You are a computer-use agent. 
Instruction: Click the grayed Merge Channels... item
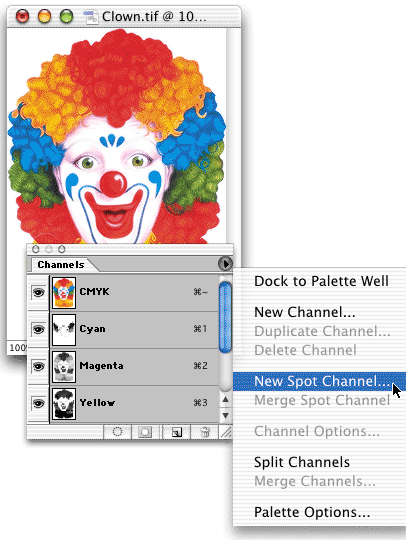tap(315, 481)
